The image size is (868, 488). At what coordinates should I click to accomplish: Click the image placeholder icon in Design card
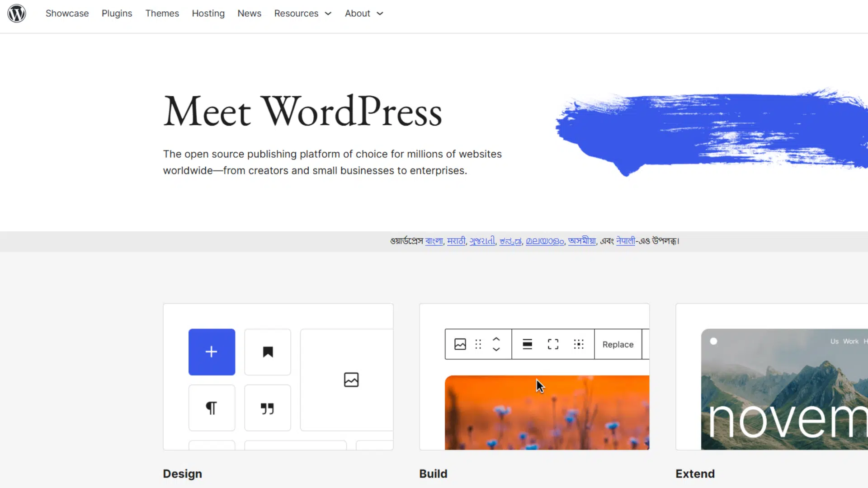pyautogui.click(x=351, y=380)
